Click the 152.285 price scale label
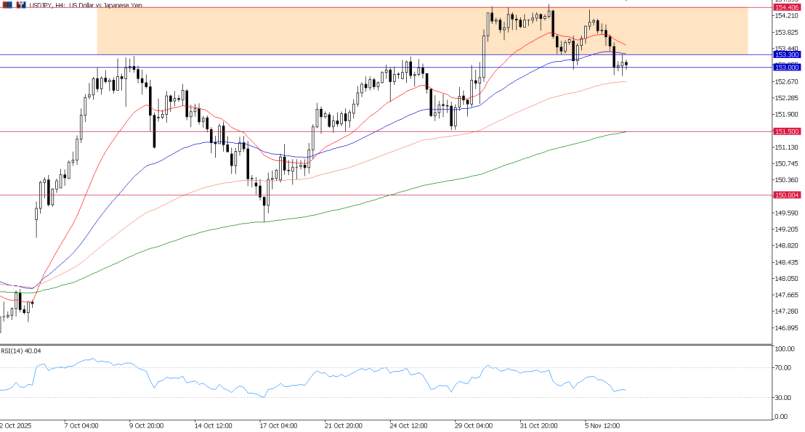This screenshot has height=432, width=805. 787,98
